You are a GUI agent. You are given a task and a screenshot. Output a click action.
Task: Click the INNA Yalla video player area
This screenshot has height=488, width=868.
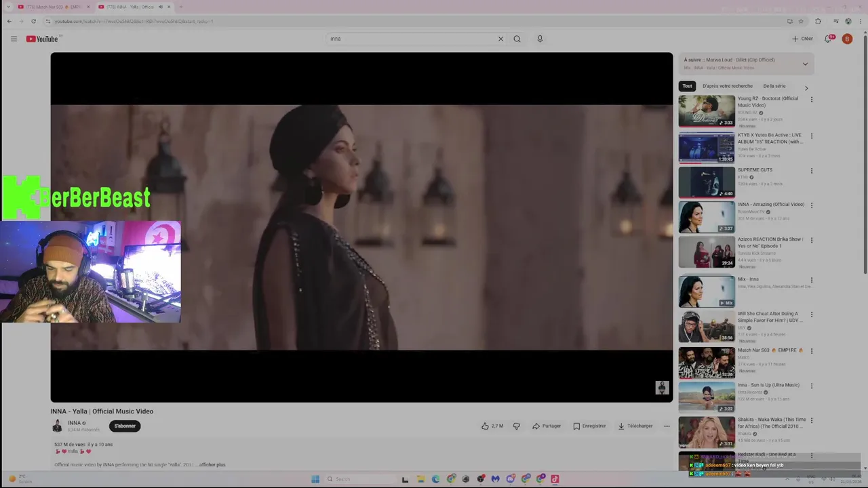[x=361, y=227]
